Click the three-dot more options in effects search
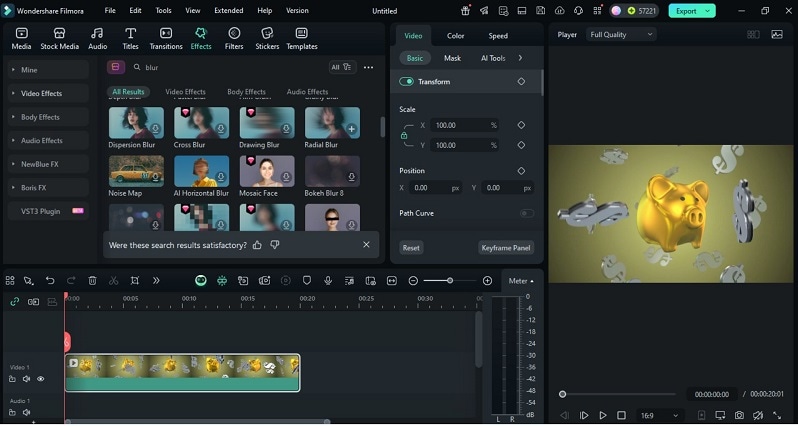The height and width of the screenshot is (426, 798). (x=368, y=67)
